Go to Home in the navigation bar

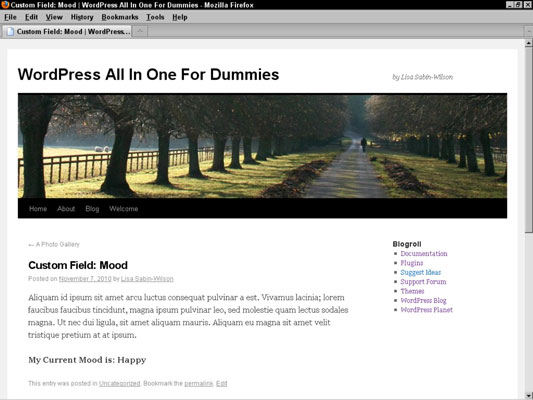tap(38, 209)
